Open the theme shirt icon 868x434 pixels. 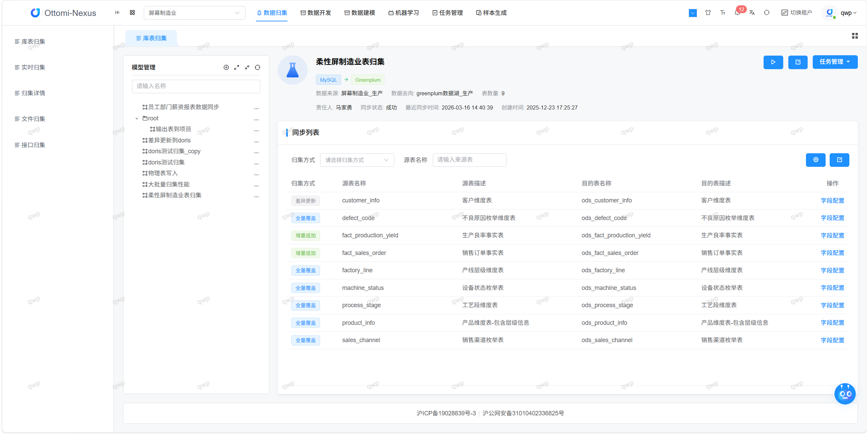pos(708,13)
